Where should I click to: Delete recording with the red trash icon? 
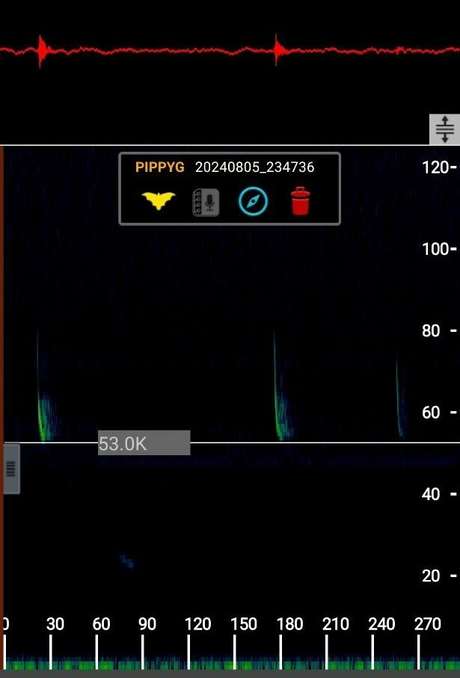(x=300, y=201)
